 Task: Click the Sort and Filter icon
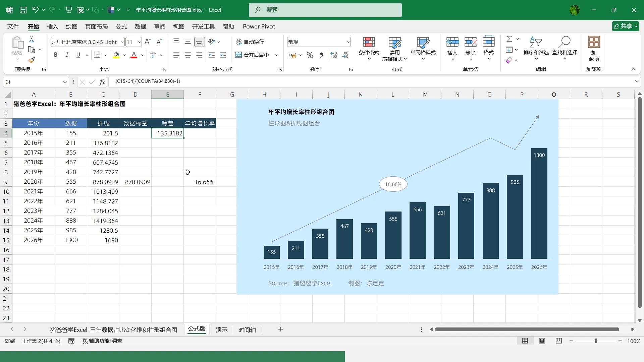(x=536, y=43)
